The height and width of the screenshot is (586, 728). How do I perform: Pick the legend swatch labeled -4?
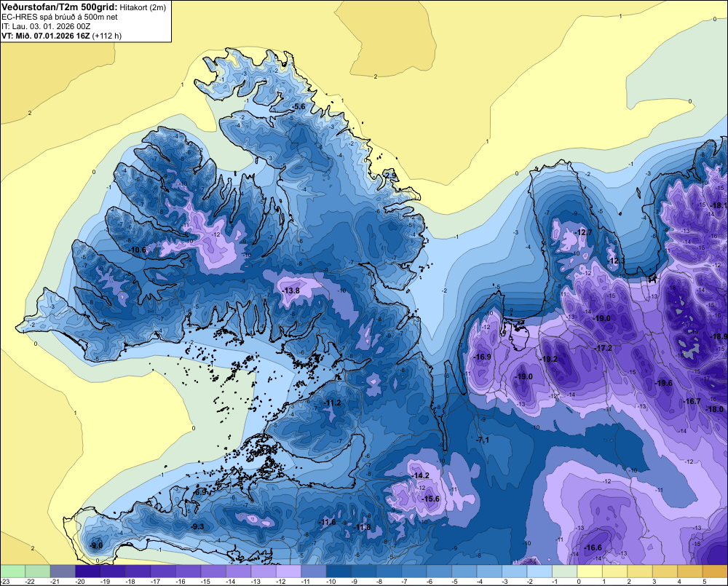coord(489,571)
